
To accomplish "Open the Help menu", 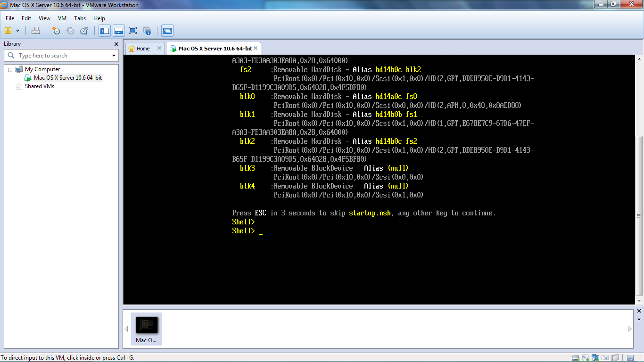I will (x=99, y=18).
